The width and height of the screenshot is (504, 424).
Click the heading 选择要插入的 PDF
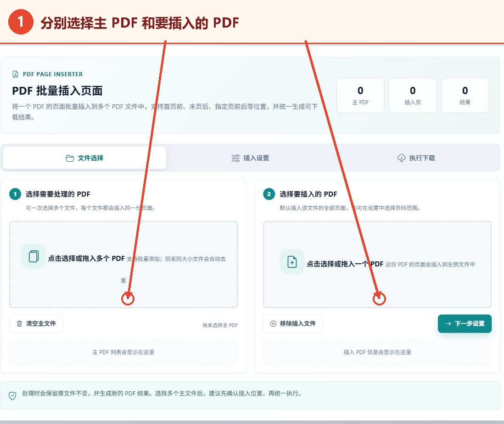[308, 194]
